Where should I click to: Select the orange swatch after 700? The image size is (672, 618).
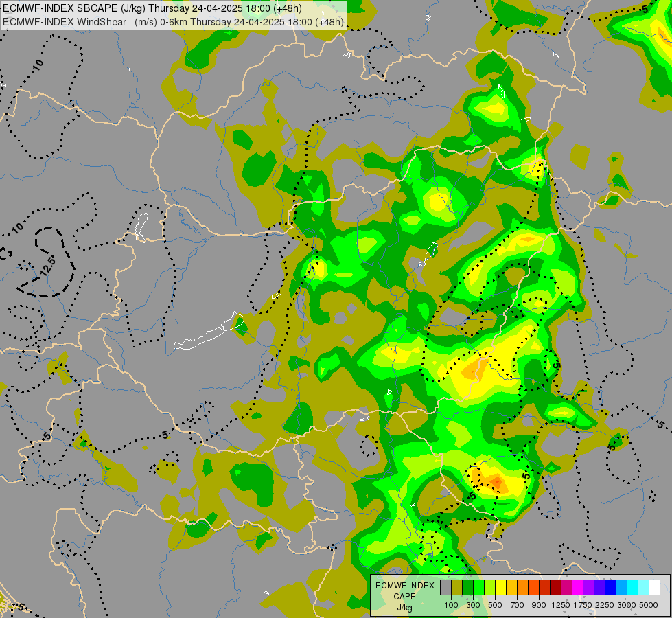click(523, 587)
